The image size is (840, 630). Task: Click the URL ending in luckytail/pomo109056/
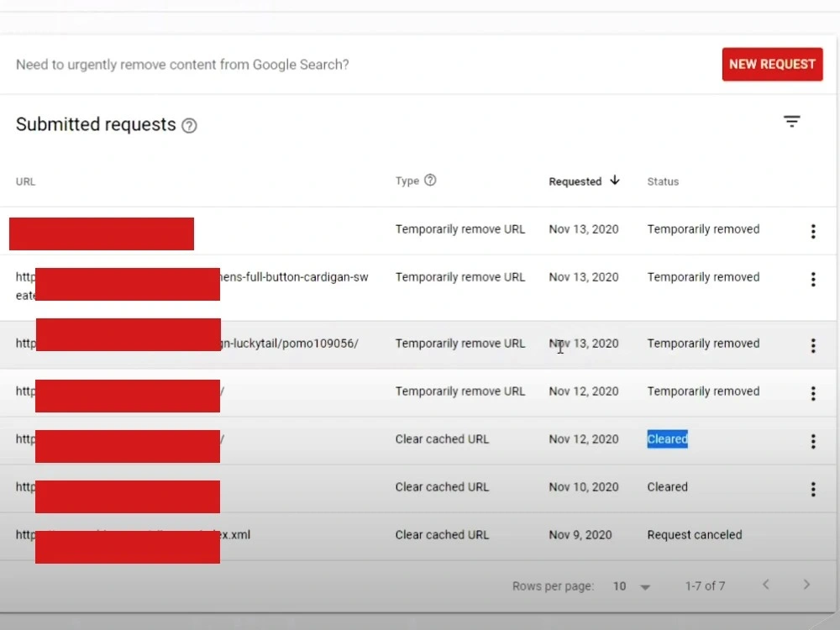[187, 344]
